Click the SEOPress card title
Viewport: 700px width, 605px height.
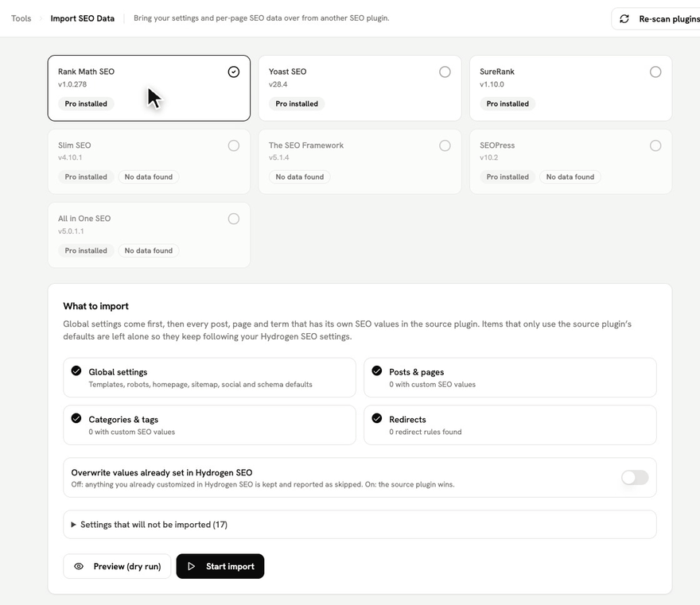[497, 145]
